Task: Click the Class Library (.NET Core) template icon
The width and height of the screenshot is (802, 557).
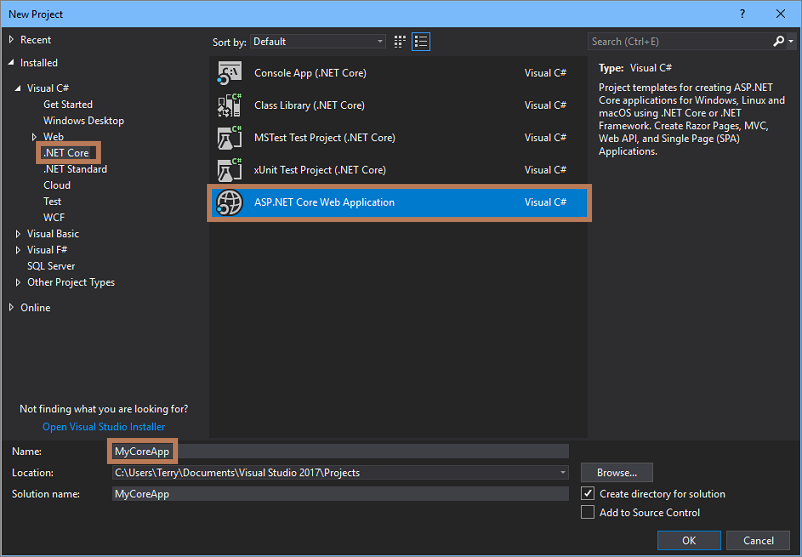Action: 230,105
